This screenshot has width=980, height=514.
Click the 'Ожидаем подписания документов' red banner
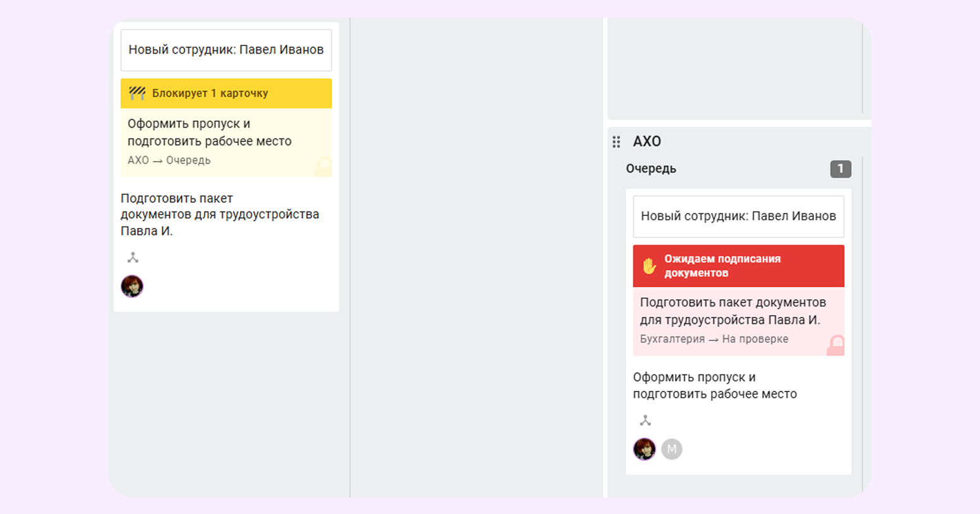click(x=738, y=266)
